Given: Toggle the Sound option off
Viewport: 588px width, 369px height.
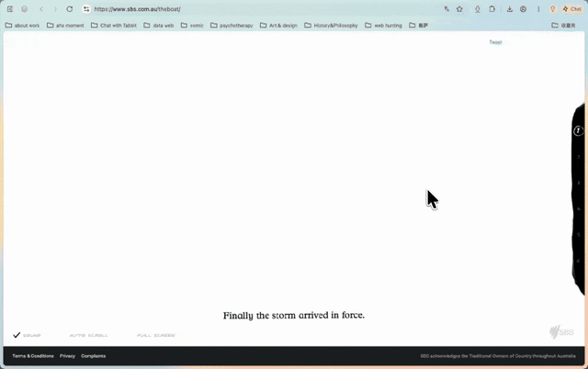Looking at the screenshot, I should tap(27, 335).
